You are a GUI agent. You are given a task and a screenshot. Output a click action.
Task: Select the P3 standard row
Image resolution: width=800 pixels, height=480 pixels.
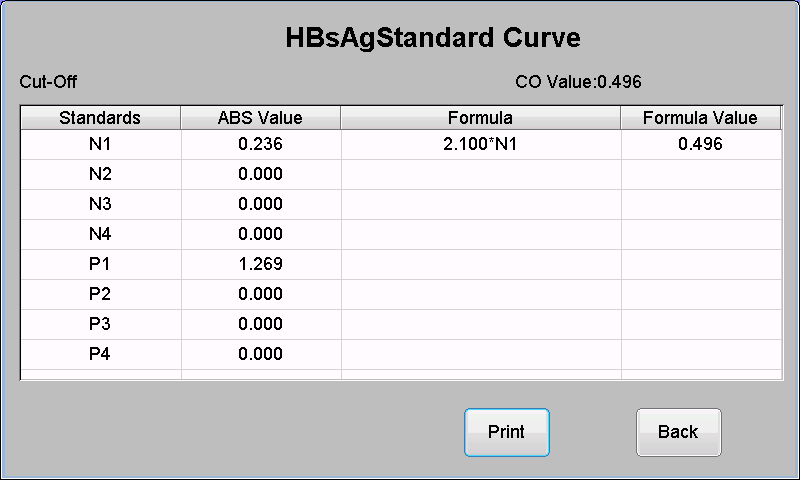tap(401, 324)
